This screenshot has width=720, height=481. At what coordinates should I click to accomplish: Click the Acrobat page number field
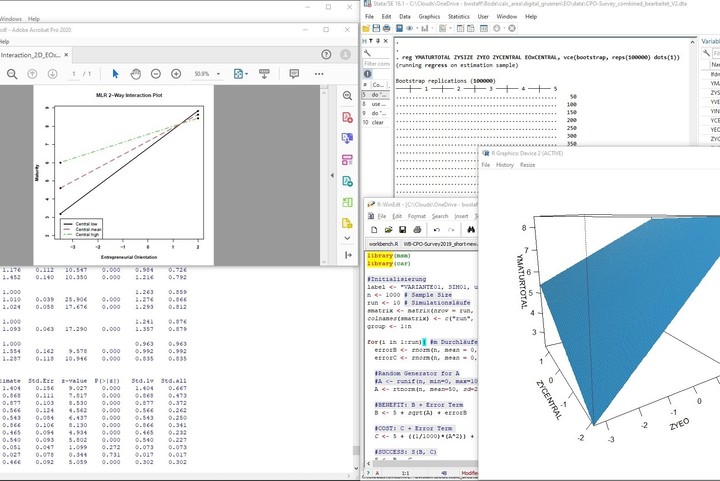coord(73,74)
